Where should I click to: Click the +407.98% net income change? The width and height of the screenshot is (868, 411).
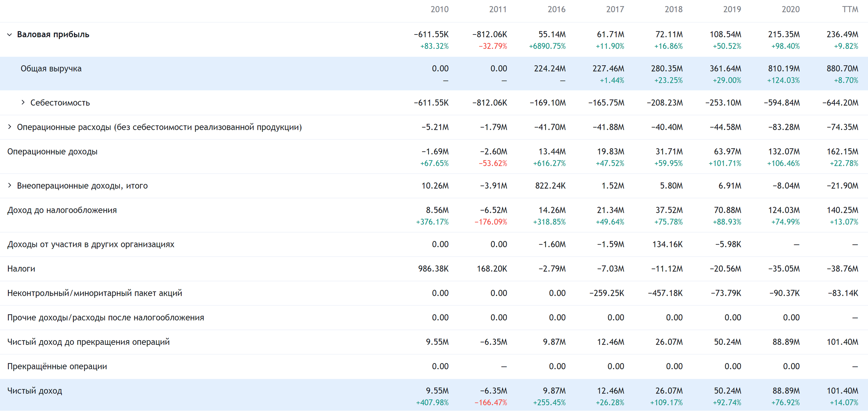click(x=432, y=402)
